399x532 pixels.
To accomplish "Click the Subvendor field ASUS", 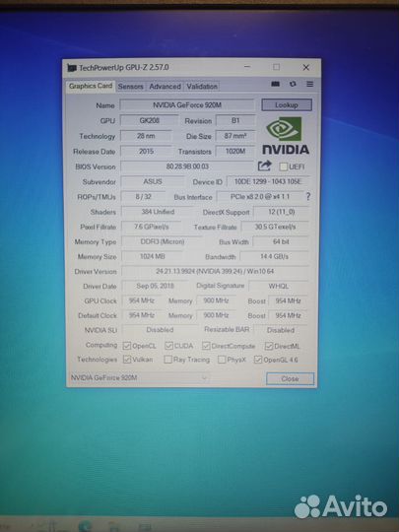I will 153,182.
